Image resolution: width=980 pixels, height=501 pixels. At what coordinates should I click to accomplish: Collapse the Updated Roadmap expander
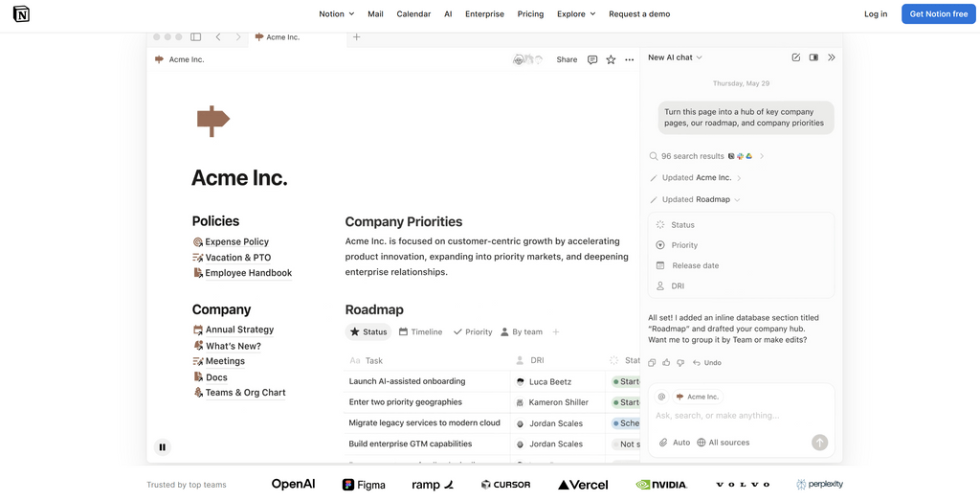coord(737,199)
